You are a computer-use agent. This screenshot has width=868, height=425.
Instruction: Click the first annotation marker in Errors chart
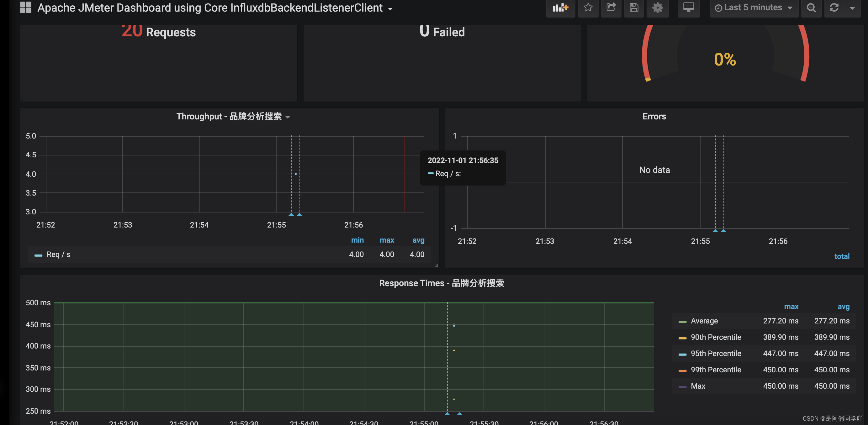(715, 231)
